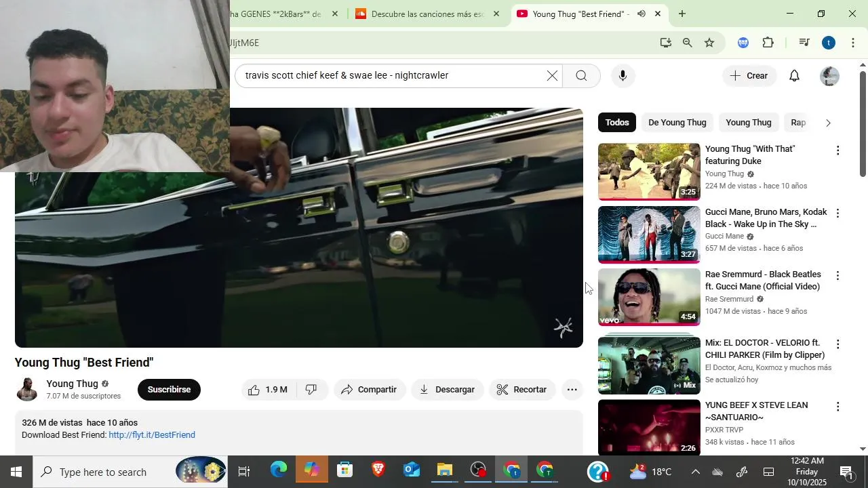Open more actions menu below the video
Viewport: 868px width, 488px height.
(x=572, y=390)
